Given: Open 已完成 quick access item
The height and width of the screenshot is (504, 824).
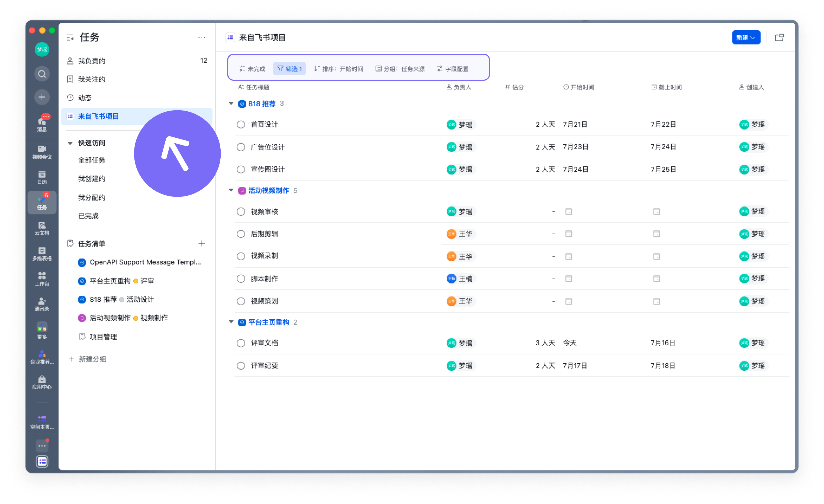Looking at the screenshot, I should tap(88, 216).
